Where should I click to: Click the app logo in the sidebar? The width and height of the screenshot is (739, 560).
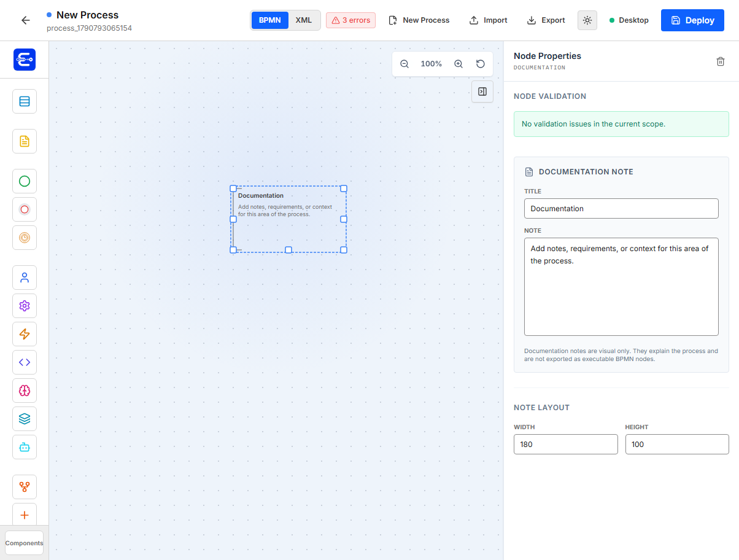click(25, 60)
